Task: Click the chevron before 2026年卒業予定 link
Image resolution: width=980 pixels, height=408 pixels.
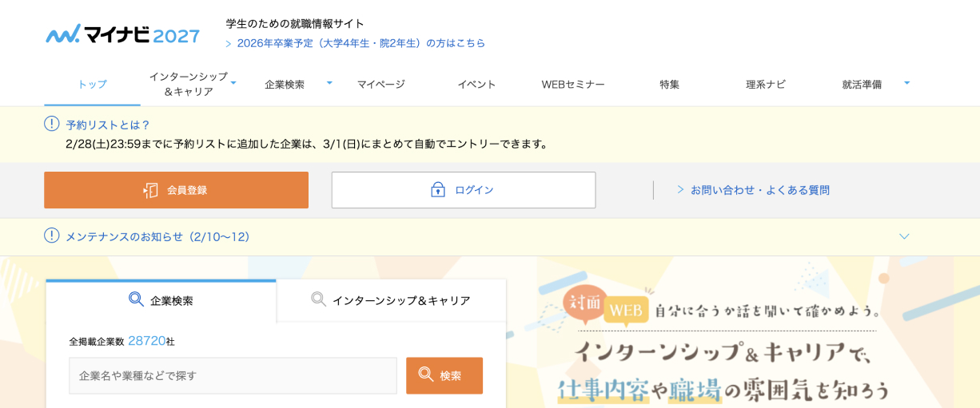Action: (x=228, y=44)
